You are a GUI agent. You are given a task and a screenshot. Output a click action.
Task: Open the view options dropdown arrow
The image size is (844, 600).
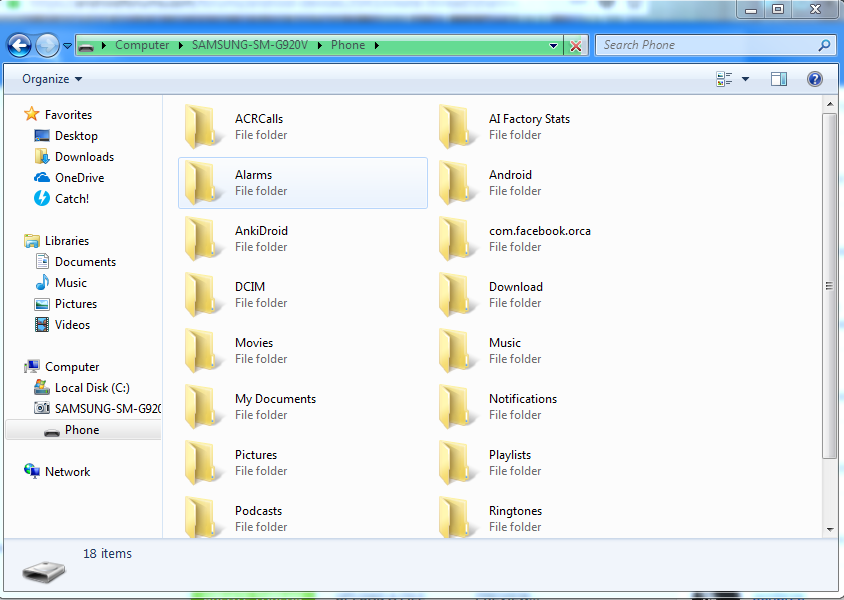[745, 79]
